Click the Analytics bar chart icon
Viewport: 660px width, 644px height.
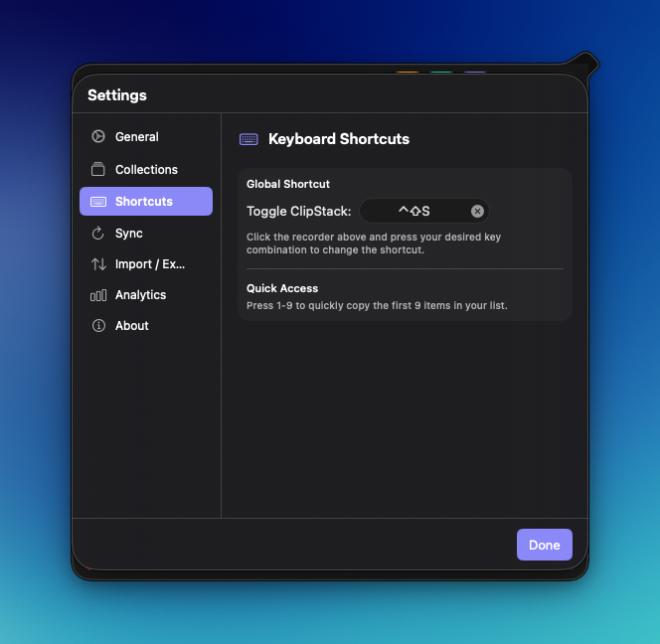[98, 295]
